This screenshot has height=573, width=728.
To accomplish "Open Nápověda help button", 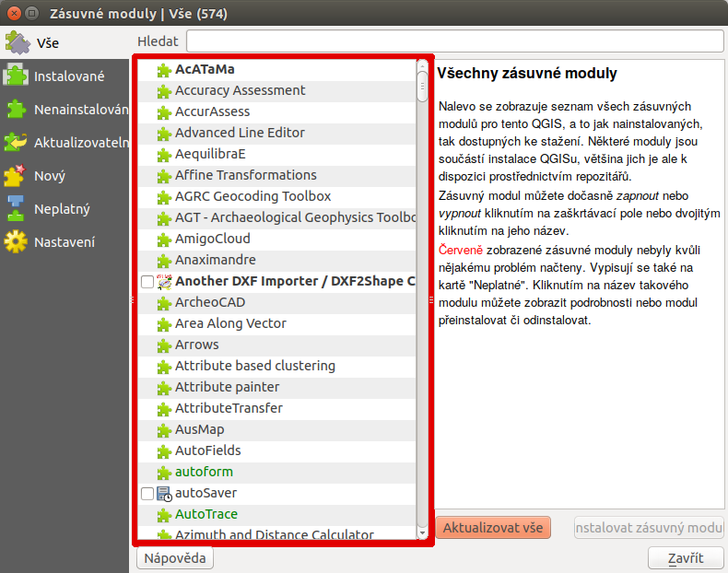I will (x=175, y=557).
